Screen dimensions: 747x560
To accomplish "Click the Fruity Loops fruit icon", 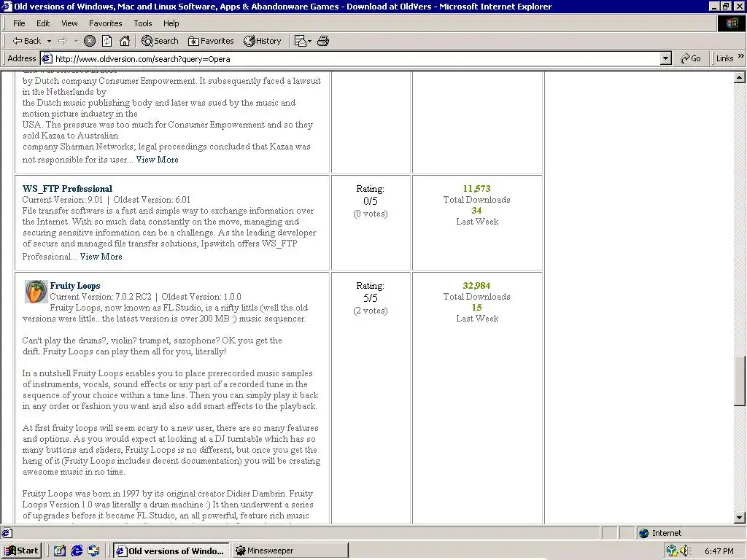I will [36, 292].
